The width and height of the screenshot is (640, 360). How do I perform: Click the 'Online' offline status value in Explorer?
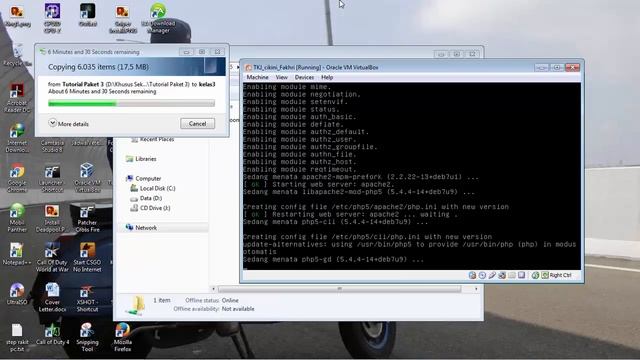(230, 300)
